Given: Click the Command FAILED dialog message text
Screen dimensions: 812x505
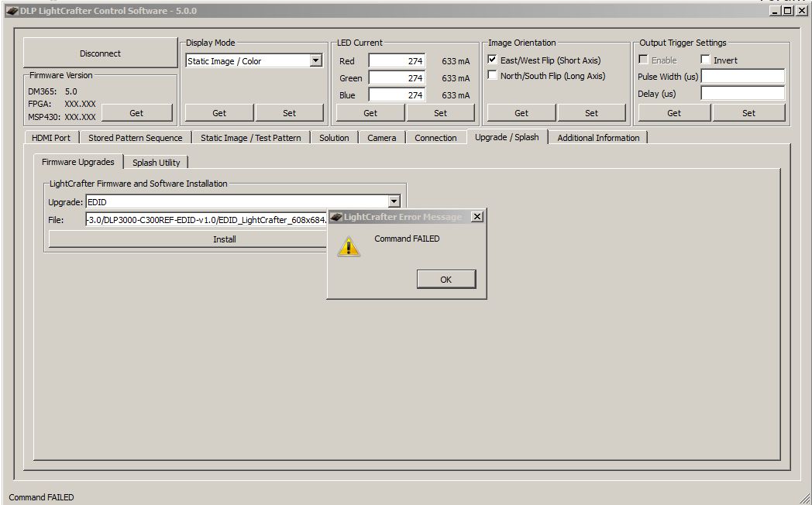Looking at the screenshot, I should 407,239.
